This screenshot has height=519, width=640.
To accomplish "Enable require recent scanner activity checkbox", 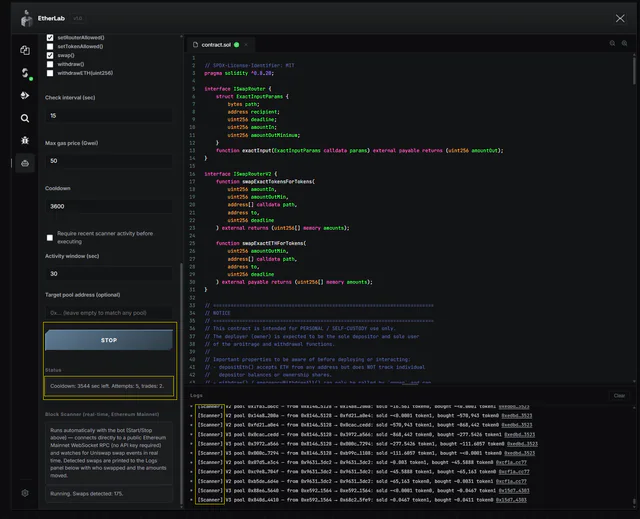I will pos(50,237).
